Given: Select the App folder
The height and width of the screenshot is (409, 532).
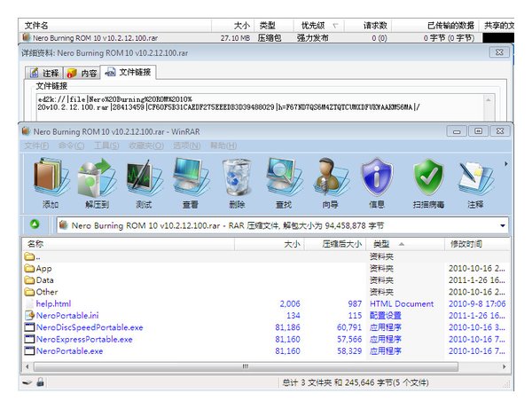Looking at the screenshot, I should pos(266,269).
